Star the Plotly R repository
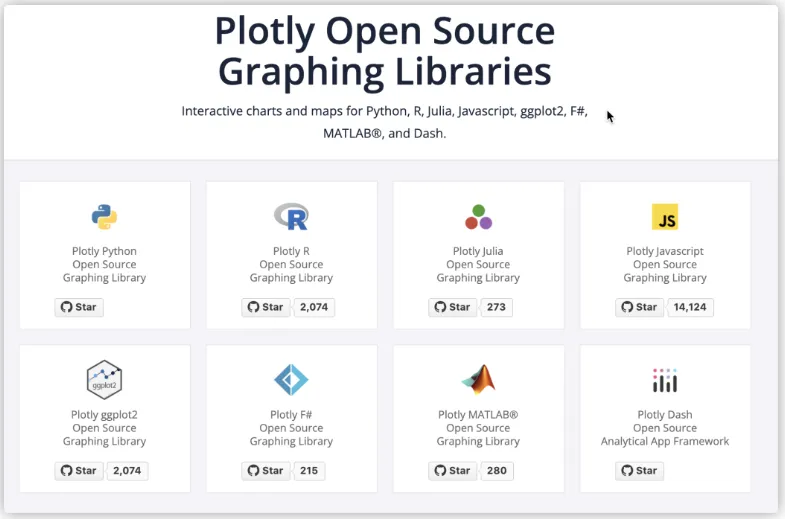This screenshot has height=519, width=785. point(266,307)
